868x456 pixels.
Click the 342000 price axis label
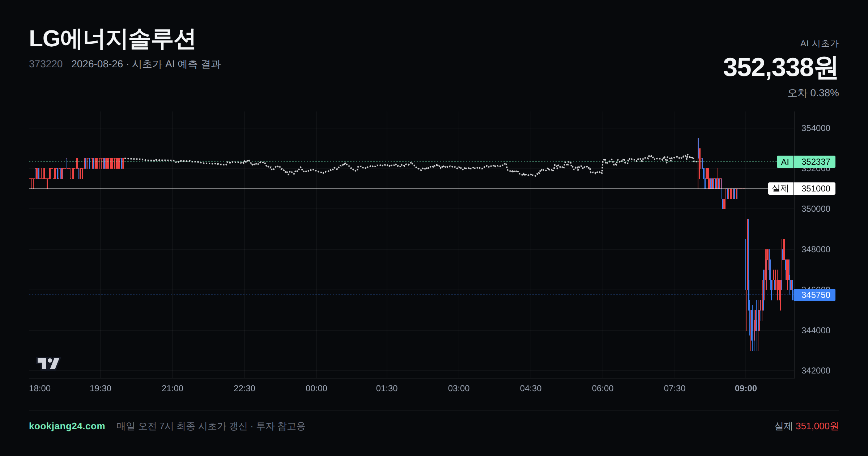816,371
